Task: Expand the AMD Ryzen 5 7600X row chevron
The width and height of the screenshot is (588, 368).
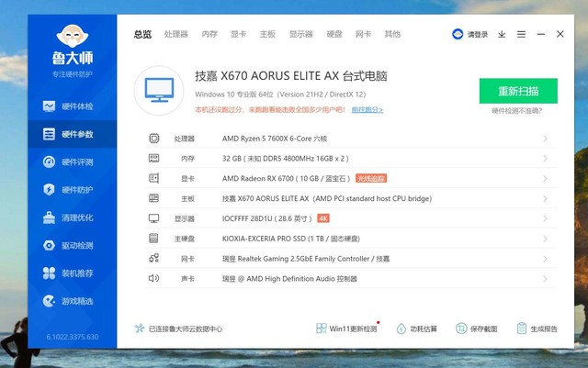Action: click(545, 139)
